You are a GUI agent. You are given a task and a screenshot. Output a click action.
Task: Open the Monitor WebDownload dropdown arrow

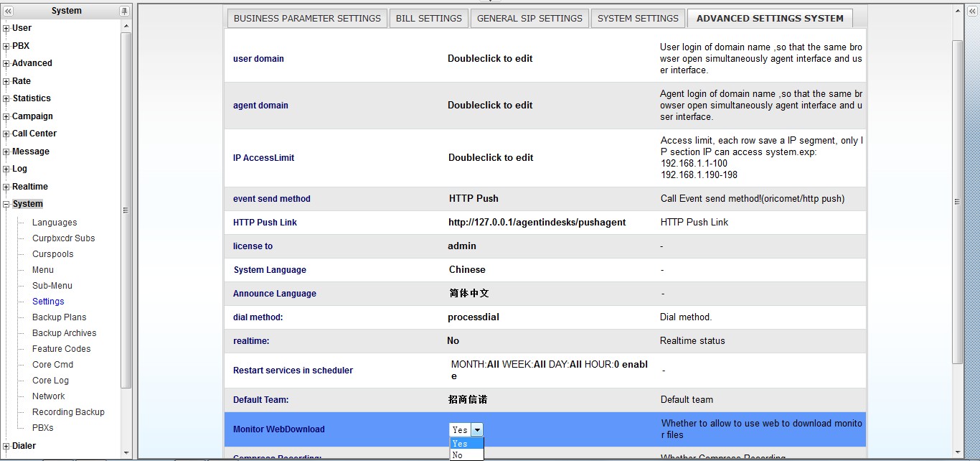(477, 430)
